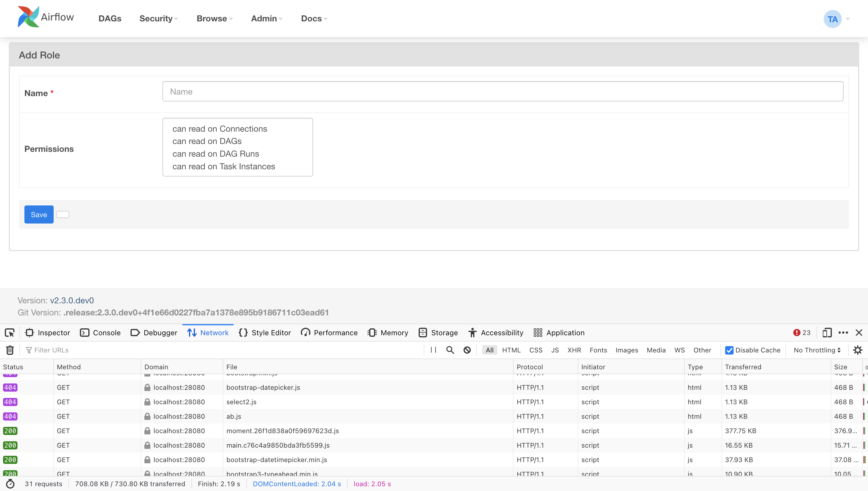The height and width of the screenshot is (491, 868).
Task: Open DevTools customization via meatball menu
Action: point(843,333)
